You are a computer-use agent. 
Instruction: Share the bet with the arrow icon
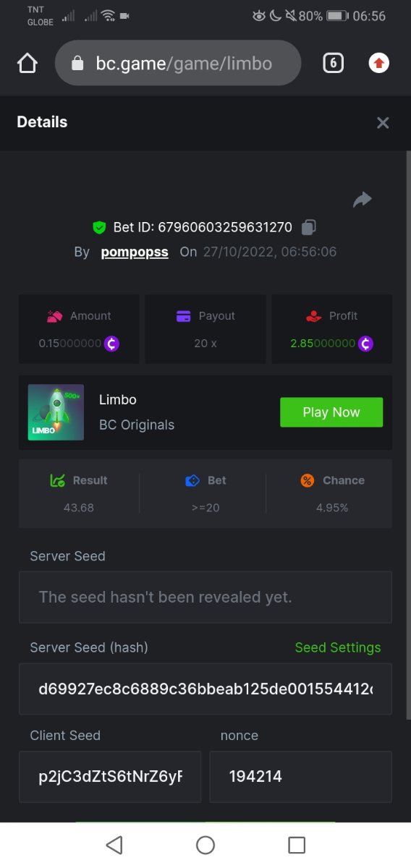click(363, 200)
